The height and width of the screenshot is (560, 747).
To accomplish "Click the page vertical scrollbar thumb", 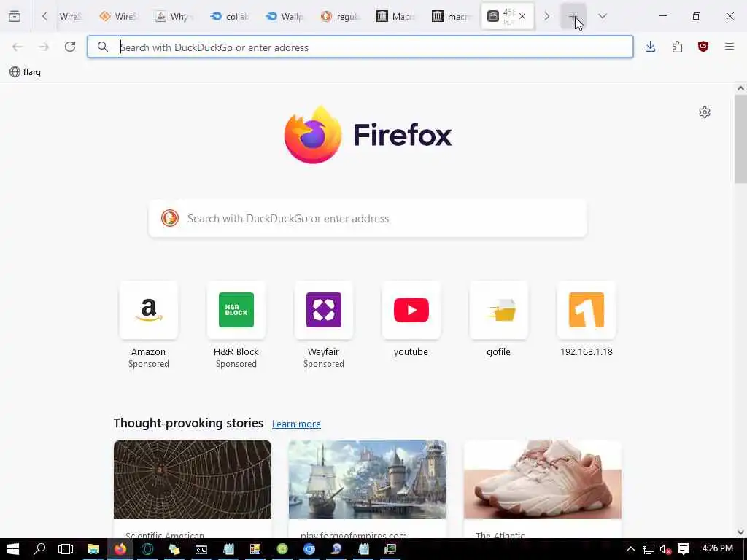I will (740, 139).
